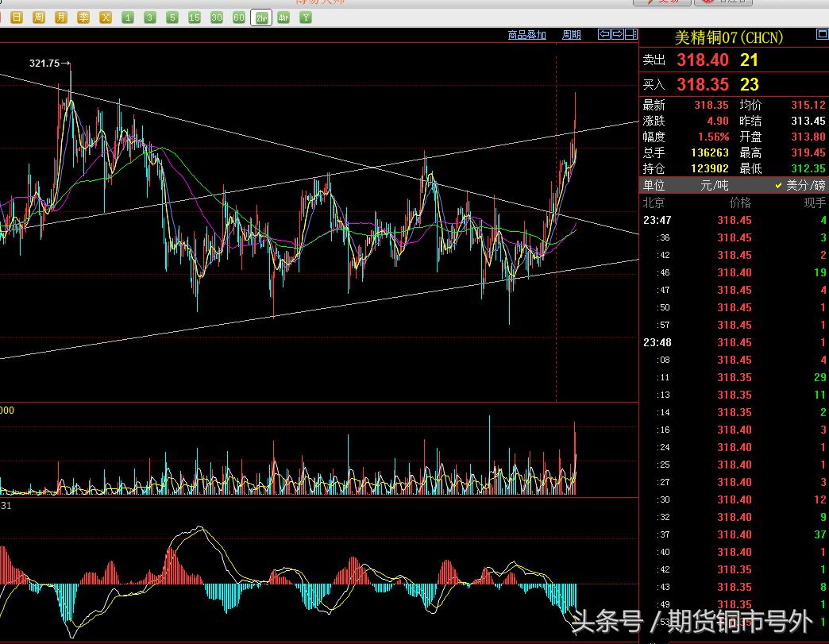Select the 2hr chart period button

click(x=261, y=18)
